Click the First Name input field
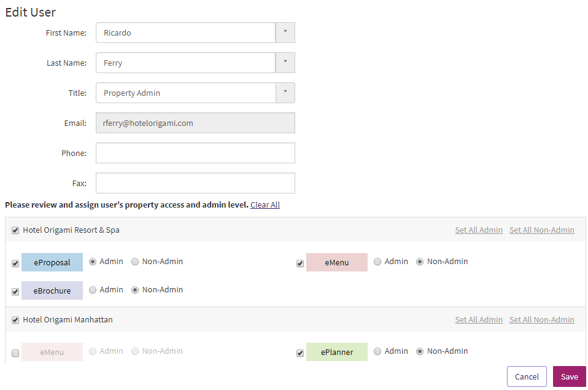This screenshot has height=390, width=588. 185,33
